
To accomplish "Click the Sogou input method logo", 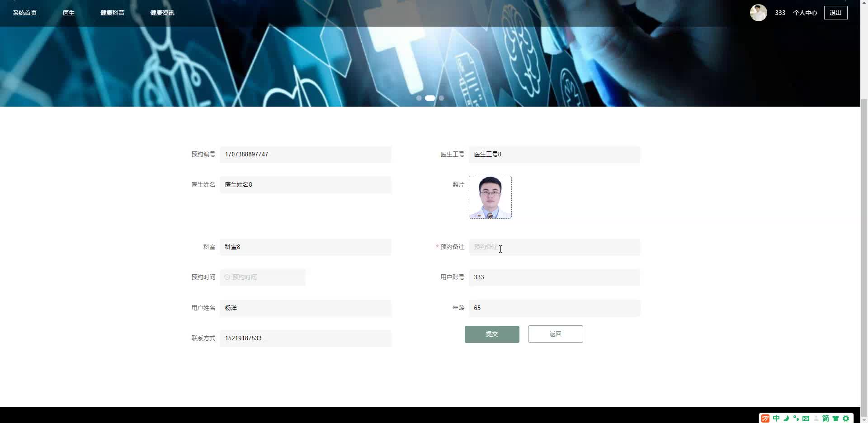I will coord(765,418).
